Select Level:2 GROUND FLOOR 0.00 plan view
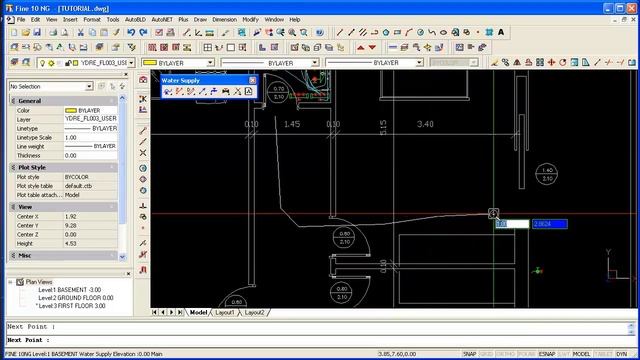Screen dimensions: 640x360 pos(76,298)
